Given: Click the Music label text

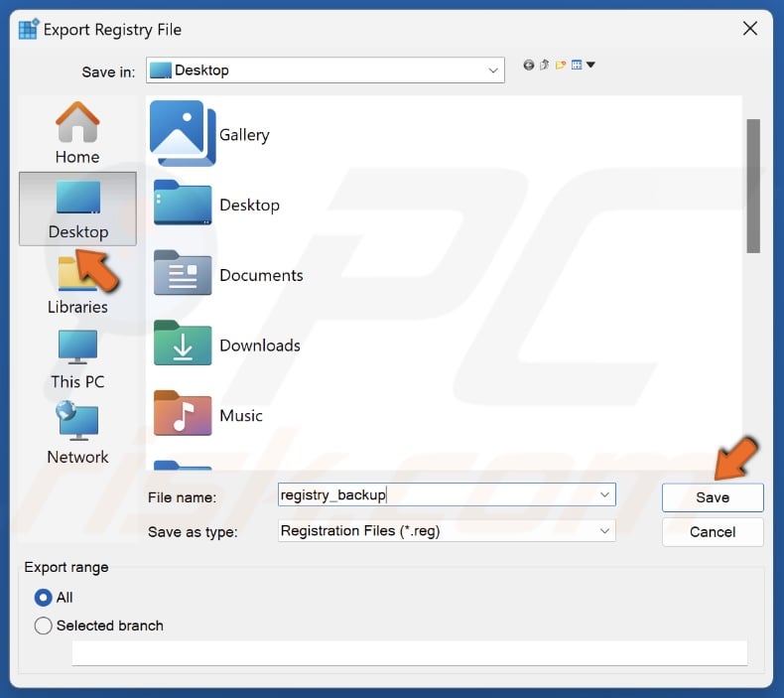Looking at the screenshot, I should pos(241,415).
